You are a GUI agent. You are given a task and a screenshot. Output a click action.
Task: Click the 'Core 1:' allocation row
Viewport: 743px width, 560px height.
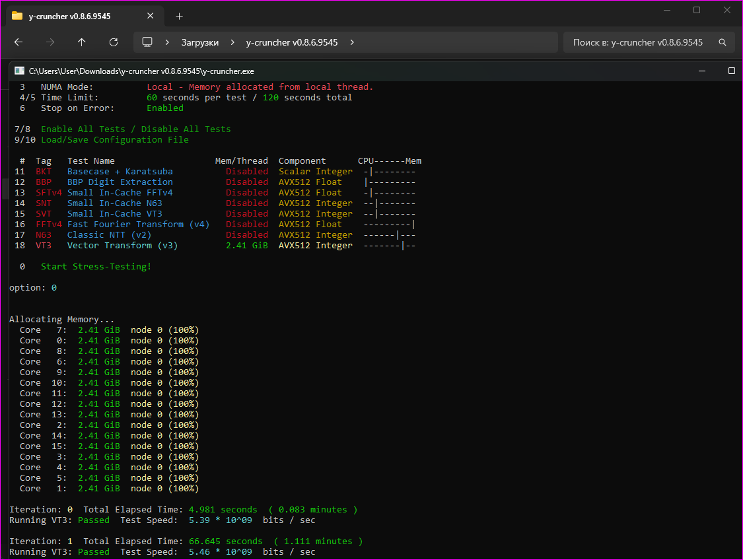tap(109, 489)
